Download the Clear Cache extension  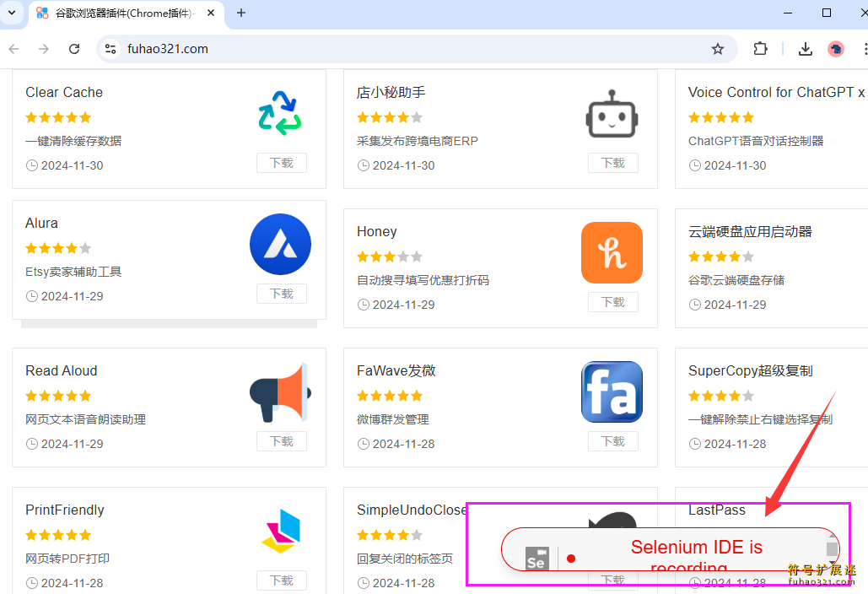pos(281,163)
